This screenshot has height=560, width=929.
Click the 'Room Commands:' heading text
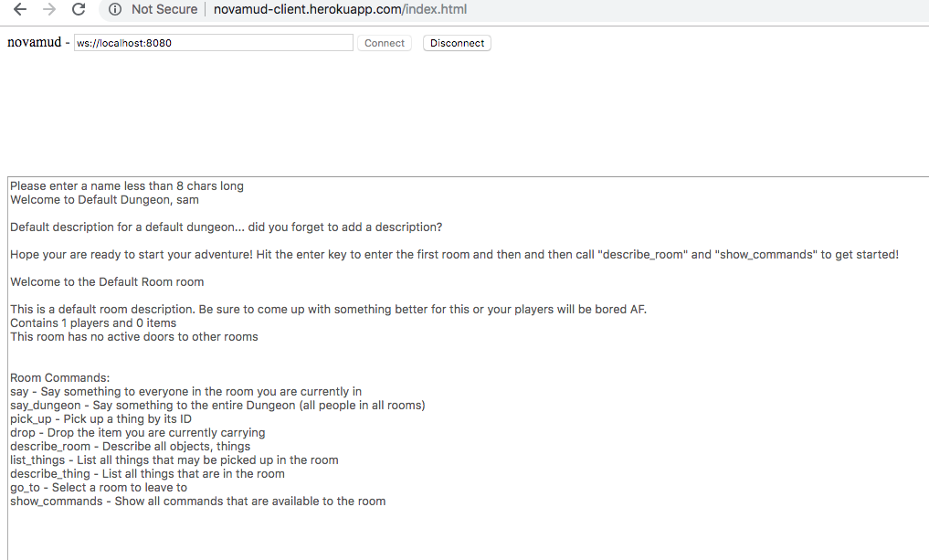[60, 377]
